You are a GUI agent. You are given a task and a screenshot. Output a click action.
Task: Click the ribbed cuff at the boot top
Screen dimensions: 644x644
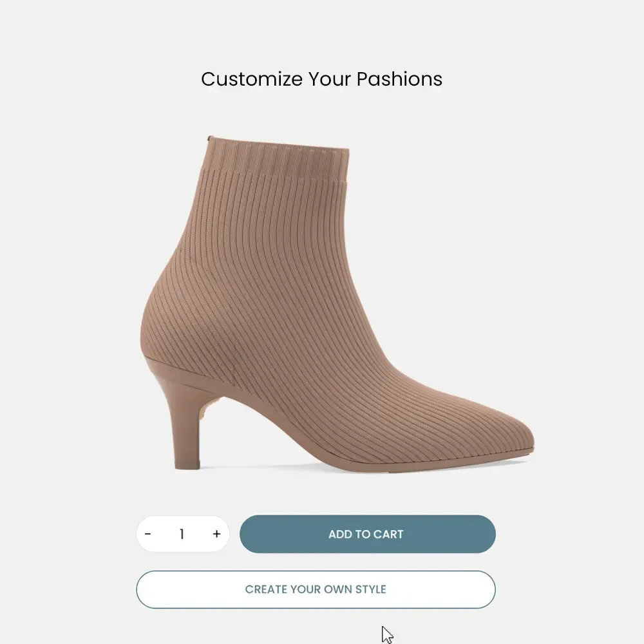276,160
